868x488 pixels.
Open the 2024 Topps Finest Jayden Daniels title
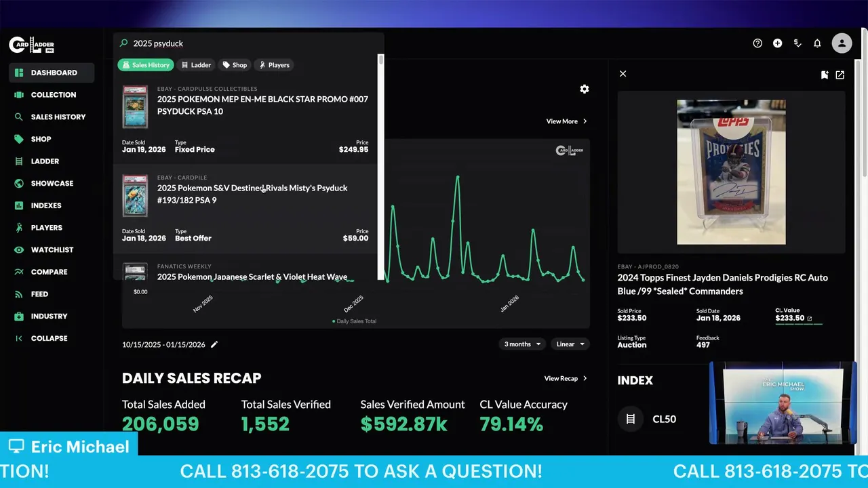coord(722,284)
